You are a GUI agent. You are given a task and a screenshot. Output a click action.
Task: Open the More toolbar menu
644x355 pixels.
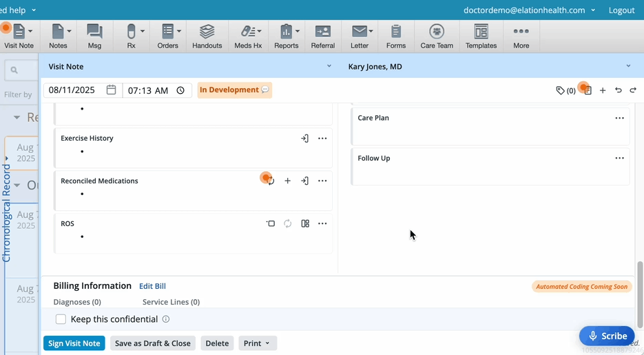pos(521,36)
